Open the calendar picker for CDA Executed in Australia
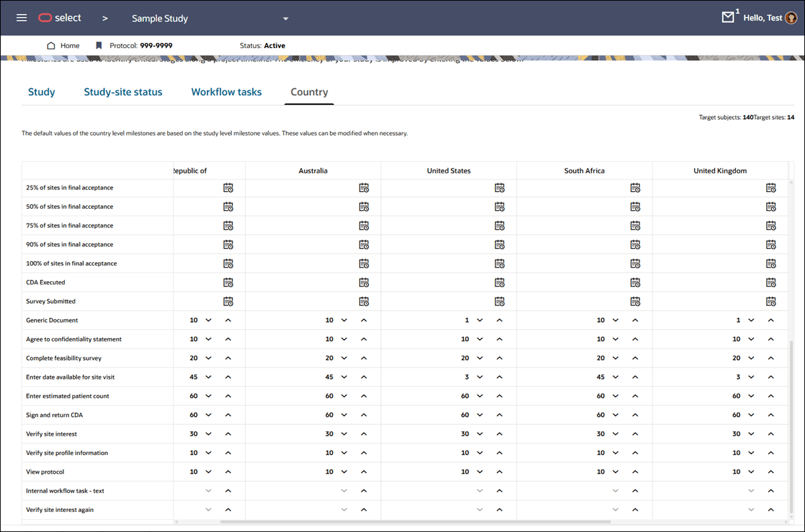 tap(364, 282)
